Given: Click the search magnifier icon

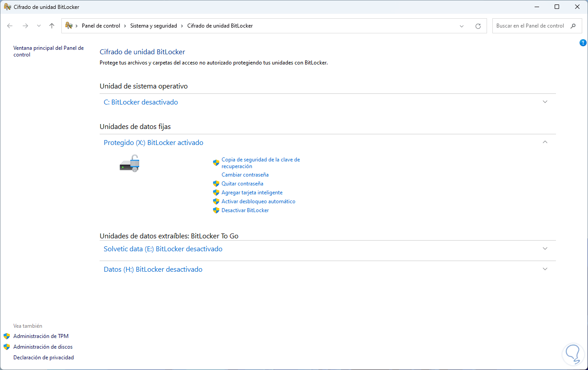Looking at the screenshot, I should pos(573,26).
